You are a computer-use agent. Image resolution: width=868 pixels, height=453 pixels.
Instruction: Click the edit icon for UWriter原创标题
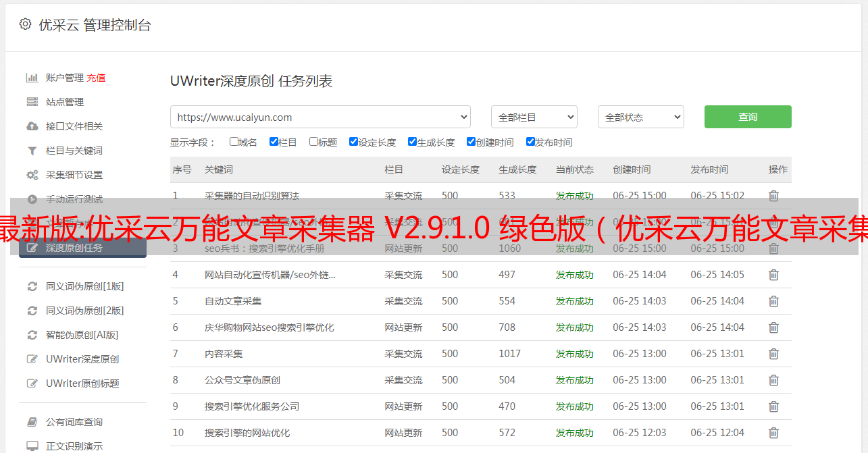32,383
